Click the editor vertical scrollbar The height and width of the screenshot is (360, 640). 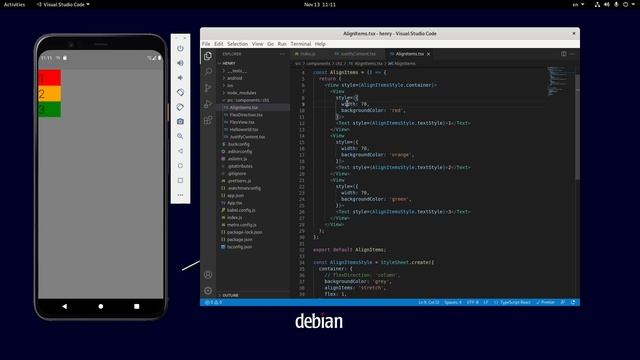click(577, 127)
